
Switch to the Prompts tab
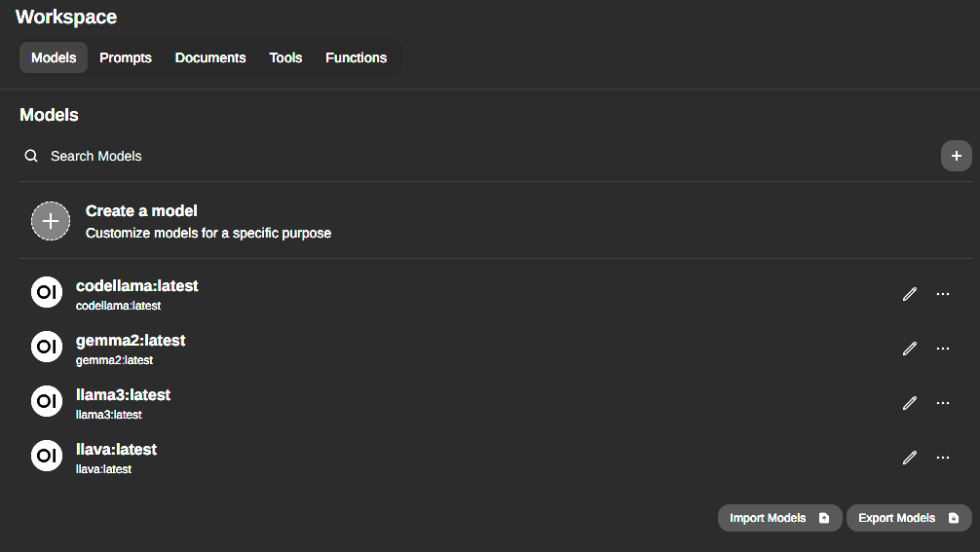(x=126, y=58)
